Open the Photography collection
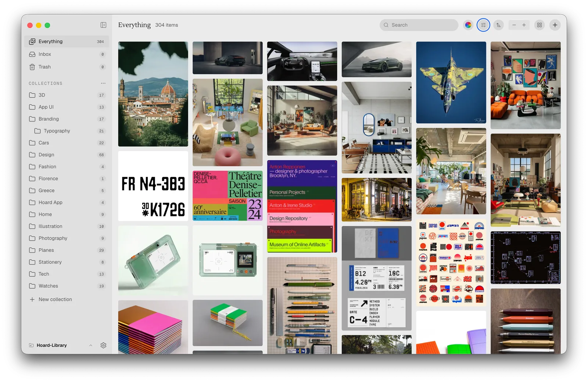This screenshot has height=382, width=588. click(67, 238)
